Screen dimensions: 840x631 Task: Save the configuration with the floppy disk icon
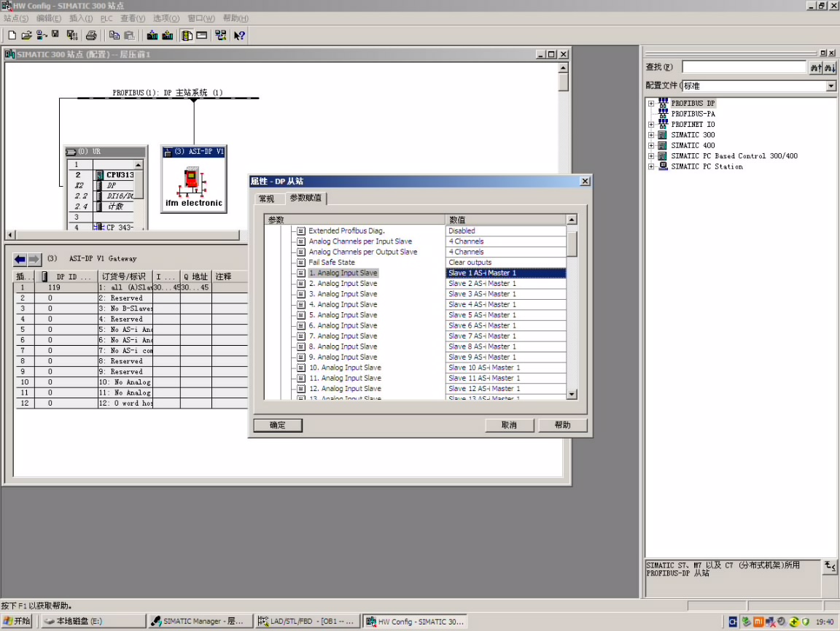pyautogui.click(x=55, y=36)
